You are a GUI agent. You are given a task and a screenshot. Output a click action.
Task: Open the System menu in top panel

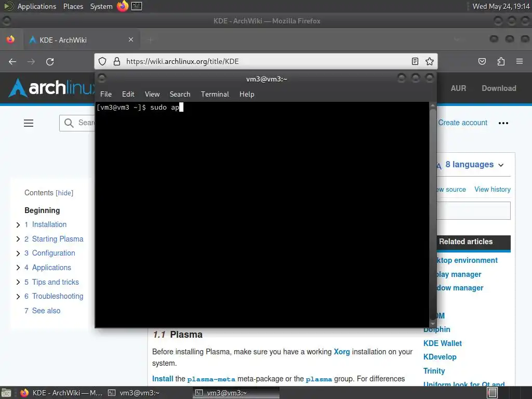click(x=101, y=6)
